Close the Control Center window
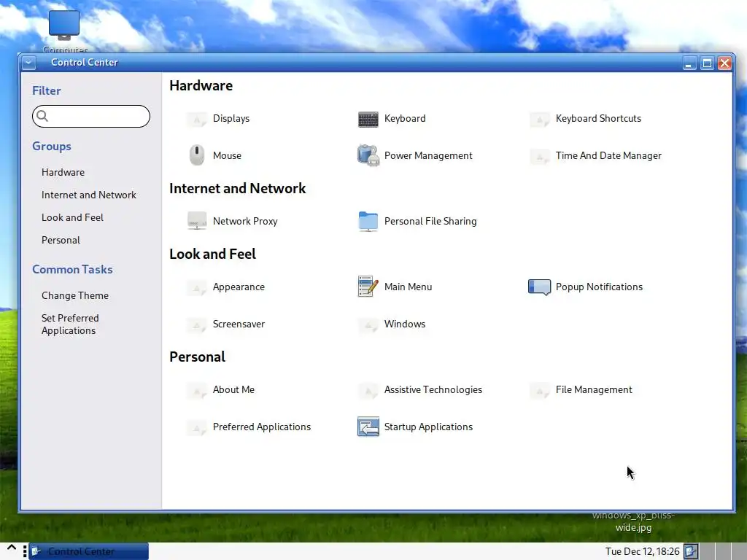747x560 pixels. (724, 63)
